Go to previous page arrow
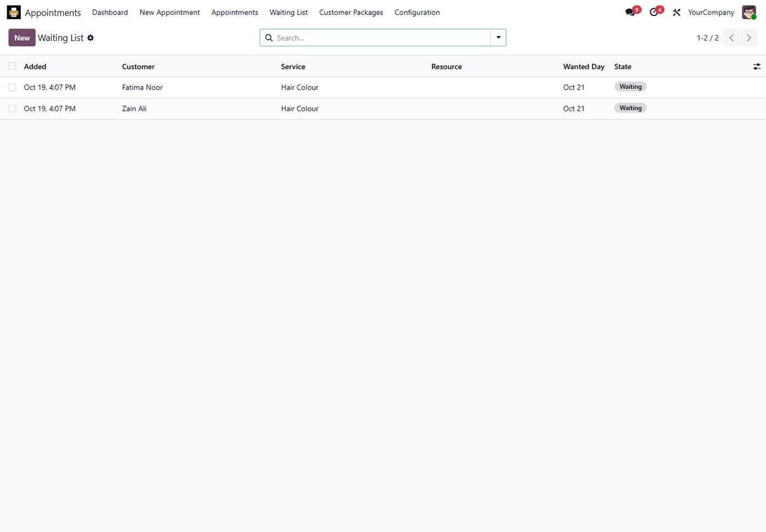 pos(732,38)
